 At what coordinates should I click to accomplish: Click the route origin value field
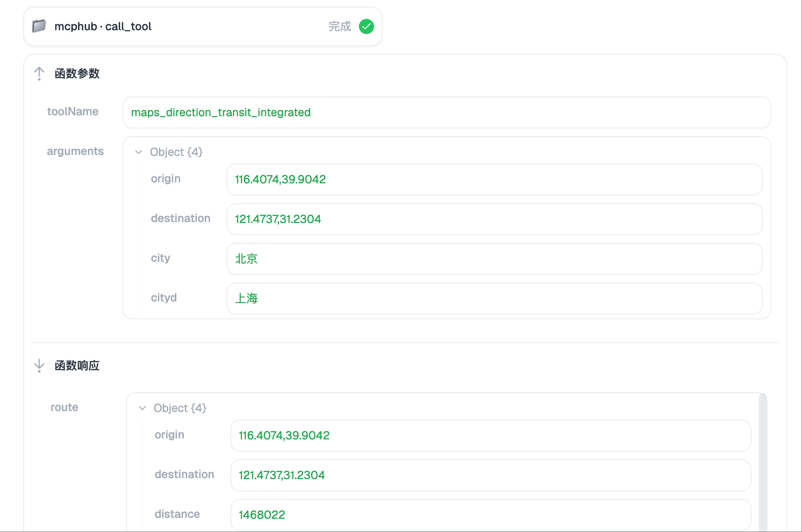pos(490,436)
